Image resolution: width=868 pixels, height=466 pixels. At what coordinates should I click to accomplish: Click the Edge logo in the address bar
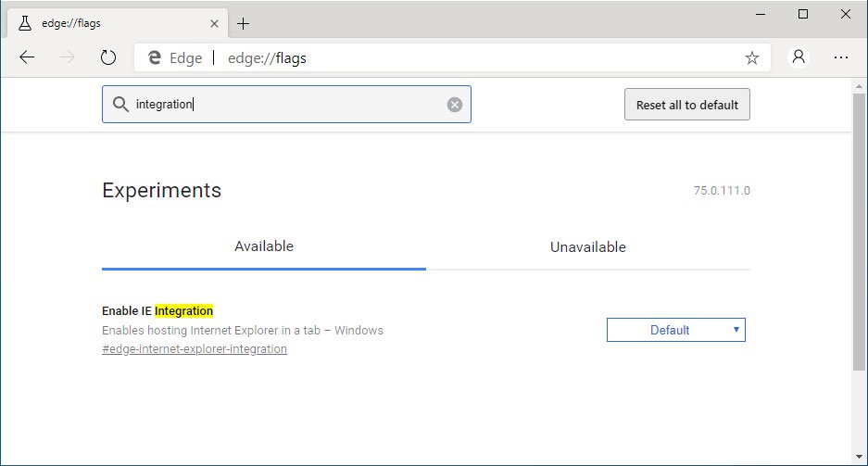coord(155,57)
